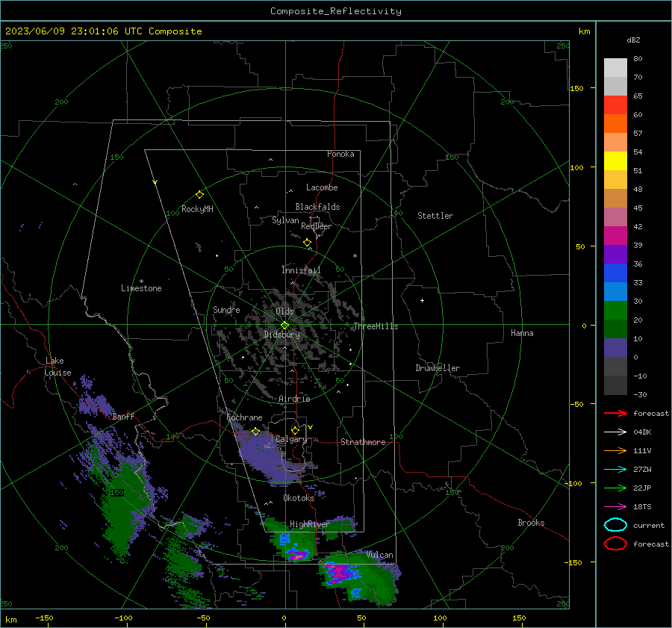
Task: Click the Okotoks label
Action: click(299, 497)
